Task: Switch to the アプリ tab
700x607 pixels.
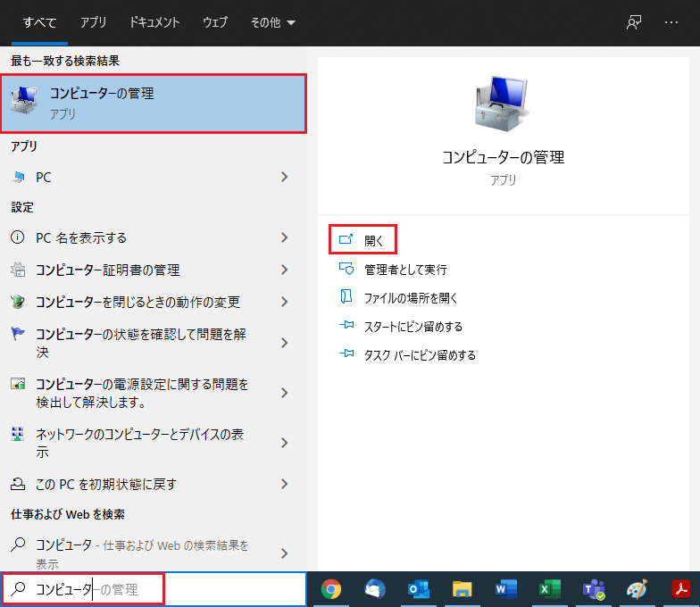Action: tap(93, 22)
